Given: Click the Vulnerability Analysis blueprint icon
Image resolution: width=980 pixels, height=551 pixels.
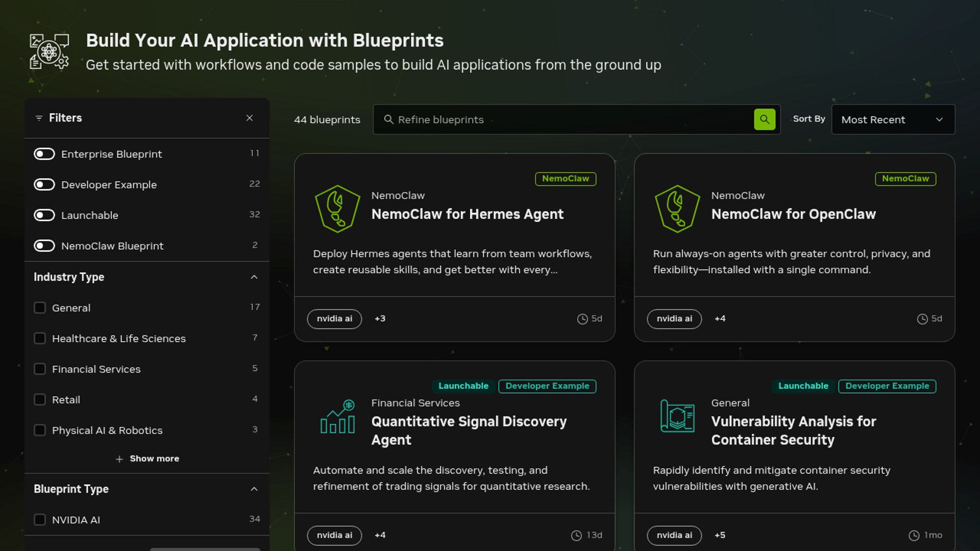Looking at the screenshot, I should coord(677,416).
